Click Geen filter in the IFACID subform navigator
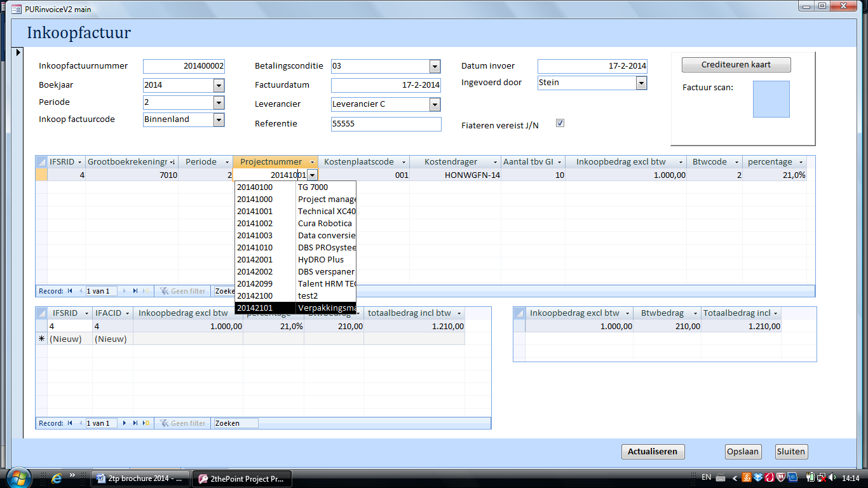Viewport: 868px width, 488px height. coord(182,423)
